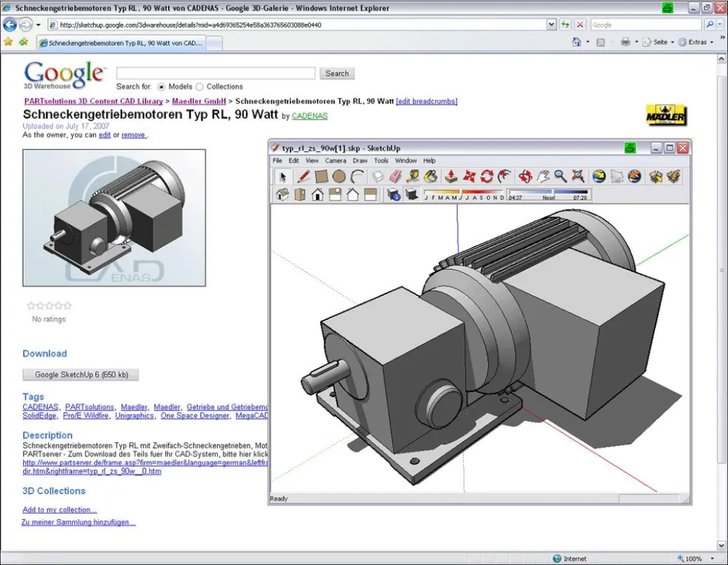This screenshot has height=565, width=728.
Task: Switch to Iso view in SketchUp
Action: tap(282, 194)
